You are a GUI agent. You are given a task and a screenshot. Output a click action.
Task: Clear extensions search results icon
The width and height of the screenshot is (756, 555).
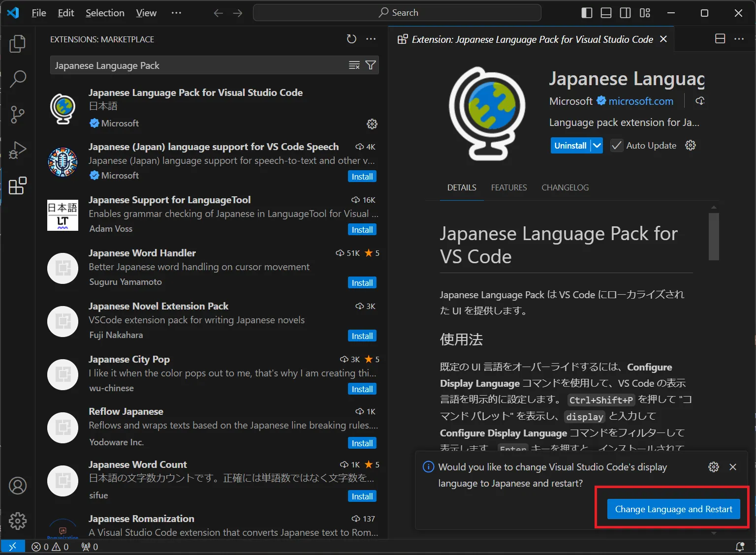pyautogui.click(x=354, y=65)
